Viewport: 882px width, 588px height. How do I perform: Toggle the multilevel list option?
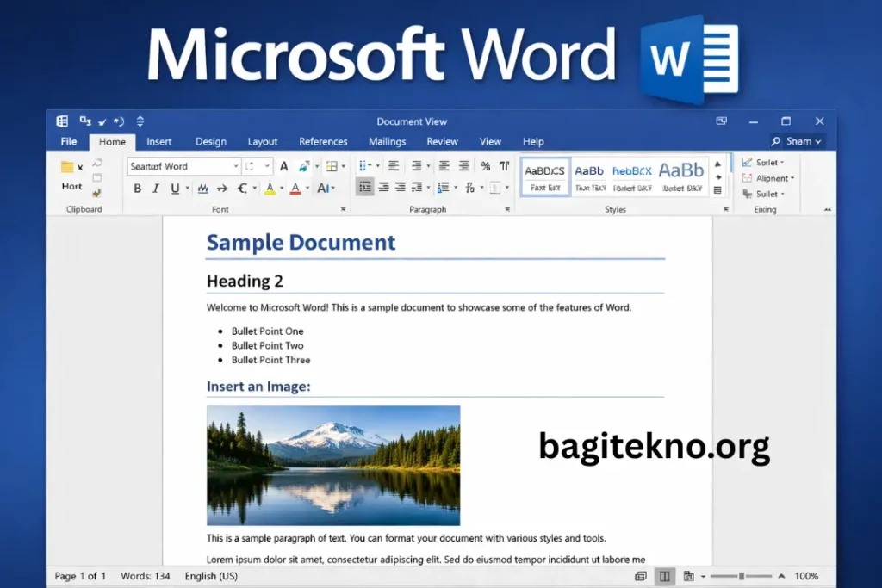coord(417,165)
